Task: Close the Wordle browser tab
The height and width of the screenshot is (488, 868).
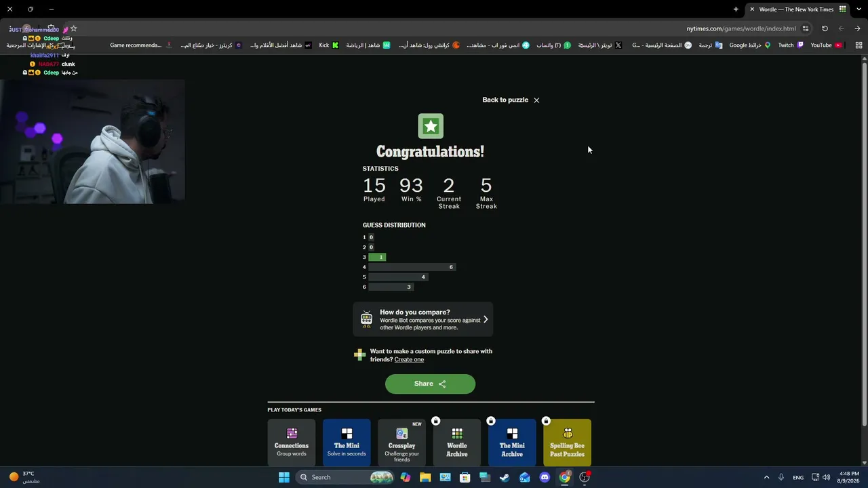Action: [x=752, y=9]
